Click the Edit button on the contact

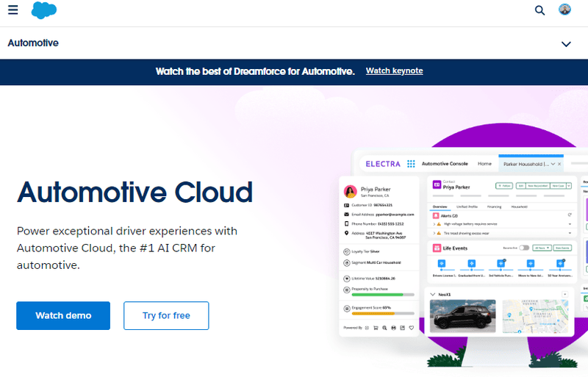point(520,186)
